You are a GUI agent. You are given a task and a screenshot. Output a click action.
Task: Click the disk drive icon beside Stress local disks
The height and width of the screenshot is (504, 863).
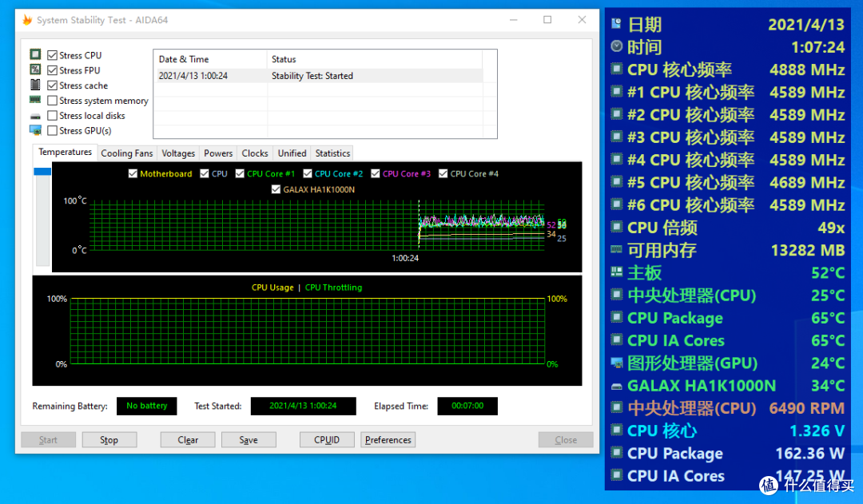(x=35, y=116)
